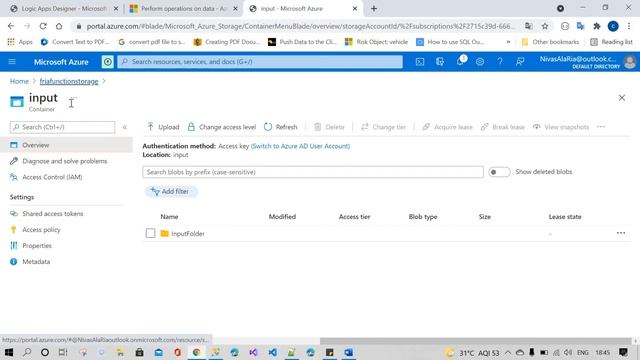The height and width of the screenshot is (360, 640).
Task: Click the Blob type column header
Action: [423, 217]
